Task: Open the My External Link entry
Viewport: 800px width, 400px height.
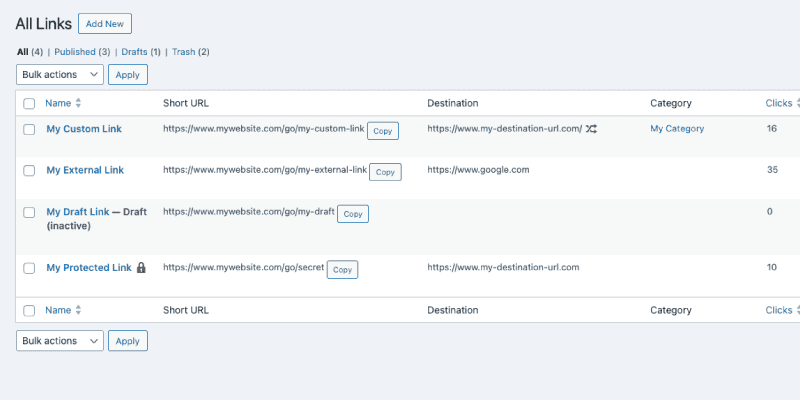Action: coord(85,170)
